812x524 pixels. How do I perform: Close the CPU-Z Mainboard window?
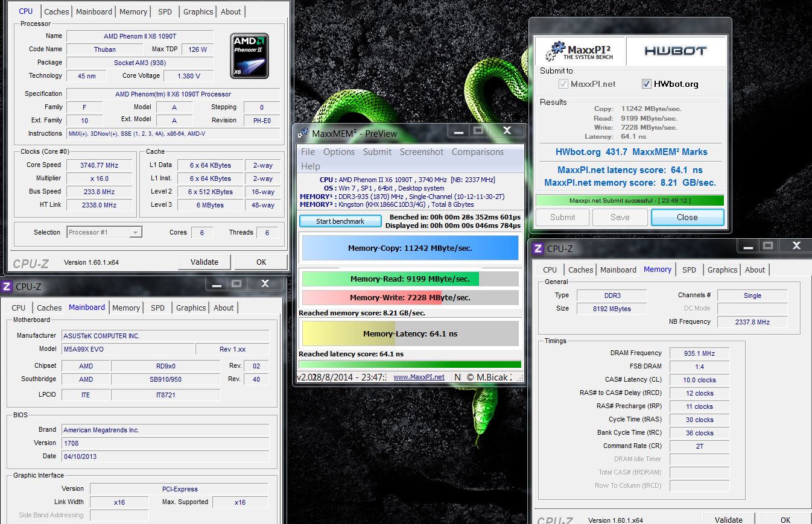[x=265, y=283]
